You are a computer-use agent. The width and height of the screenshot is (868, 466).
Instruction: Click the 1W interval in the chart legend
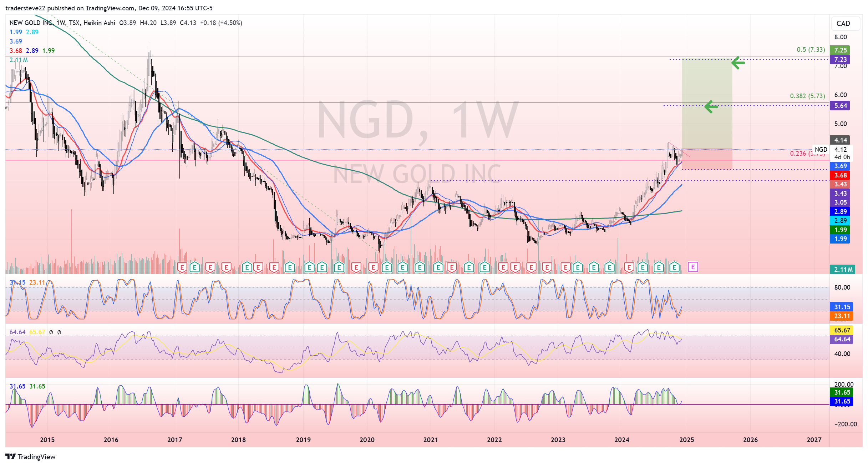(61, 23)
